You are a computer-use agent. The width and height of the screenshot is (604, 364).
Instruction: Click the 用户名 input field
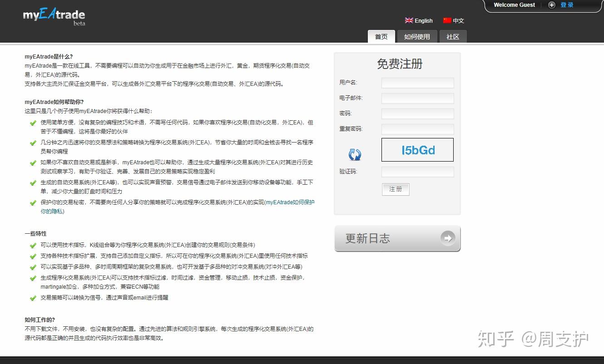pyautogui.click(x=417, y=83)
